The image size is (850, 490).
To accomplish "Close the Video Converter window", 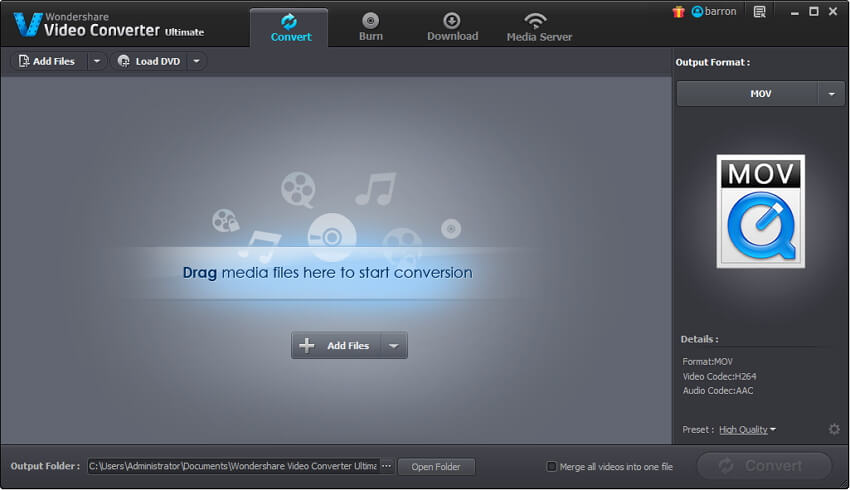I will click(833, 11).
